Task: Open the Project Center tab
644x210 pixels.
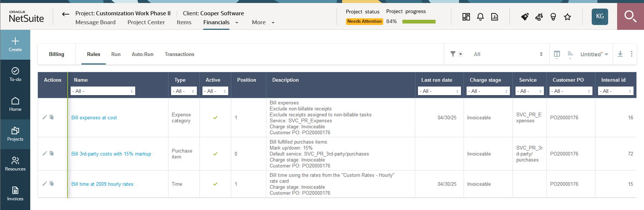Action: (x=146, y=22)
